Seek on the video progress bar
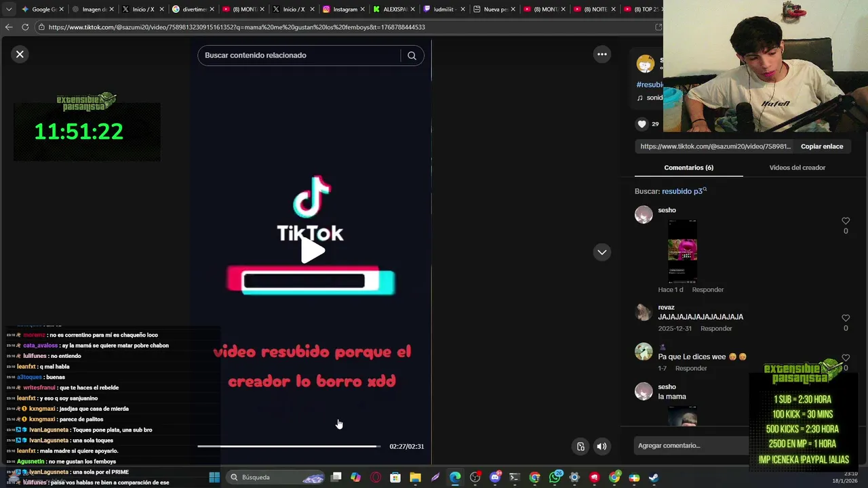This screenshot has height=488, width=868. (290, 446)
